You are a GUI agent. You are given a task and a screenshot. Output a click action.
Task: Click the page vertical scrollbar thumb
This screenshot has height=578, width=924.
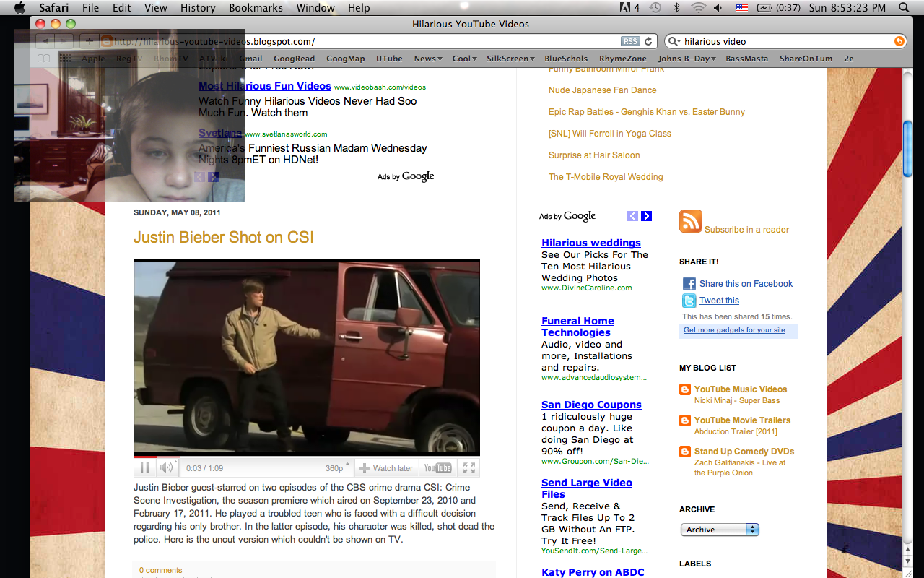[x=908, y=148]
